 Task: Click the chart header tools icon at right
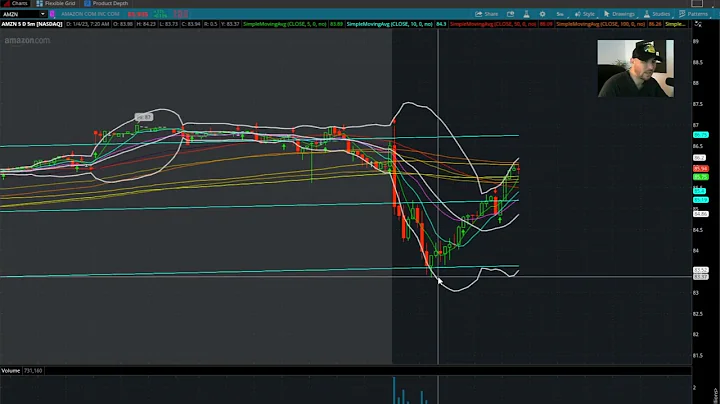[x=698, y=24]
